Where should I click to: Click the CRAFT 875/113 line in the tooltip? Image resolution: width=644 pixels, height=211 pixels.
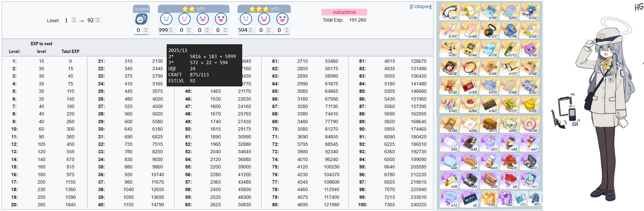(189, 75)
